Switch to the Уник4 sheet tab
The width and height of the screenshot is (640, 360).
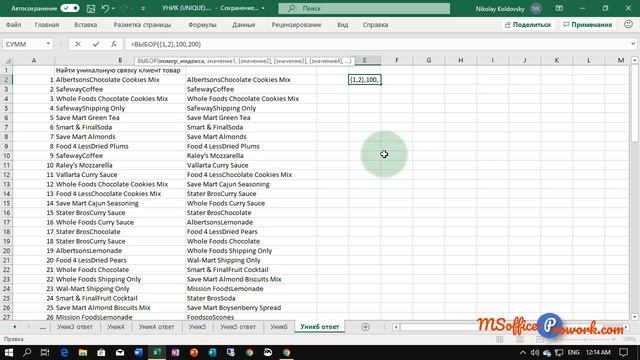tap(116, 327)
